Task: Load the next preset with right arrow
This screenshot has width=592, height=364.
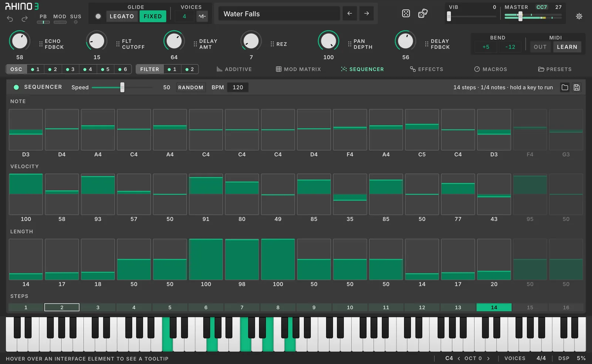Action: pyautogui.click(x=366, y=14)
